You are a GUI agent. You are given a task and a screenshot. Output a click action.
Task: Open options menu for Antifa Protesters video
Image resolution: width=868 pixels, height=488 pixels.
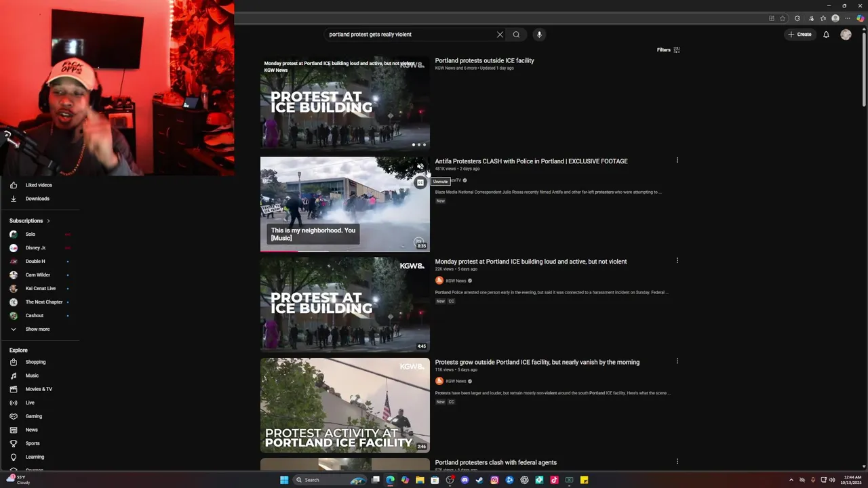click(677, 161)
